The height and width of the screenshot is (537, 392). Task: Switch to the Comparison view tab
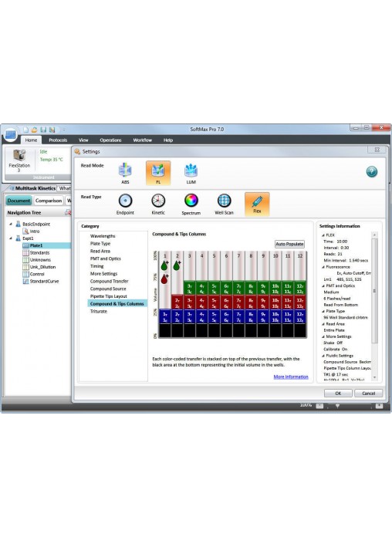coord(49,201)
